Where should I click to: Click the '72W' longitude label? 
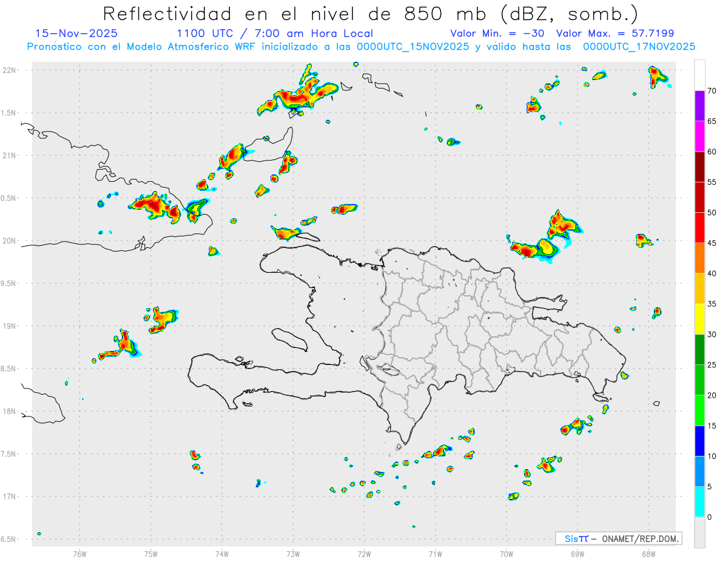[364, 554]
